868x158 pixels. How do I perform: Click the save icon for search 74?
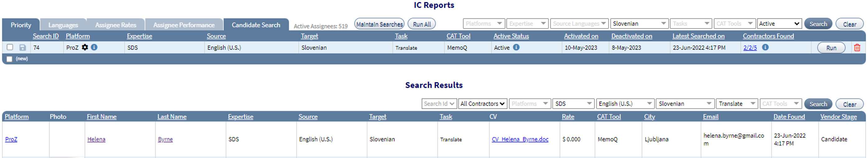coord(23,48)
